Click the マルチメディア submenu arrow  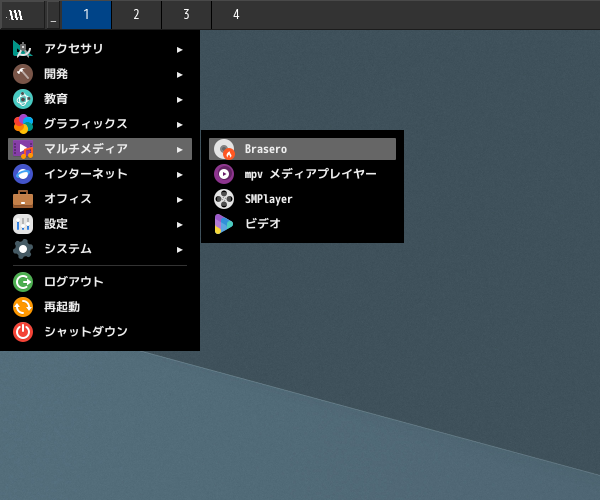click(x=179, y=150)
